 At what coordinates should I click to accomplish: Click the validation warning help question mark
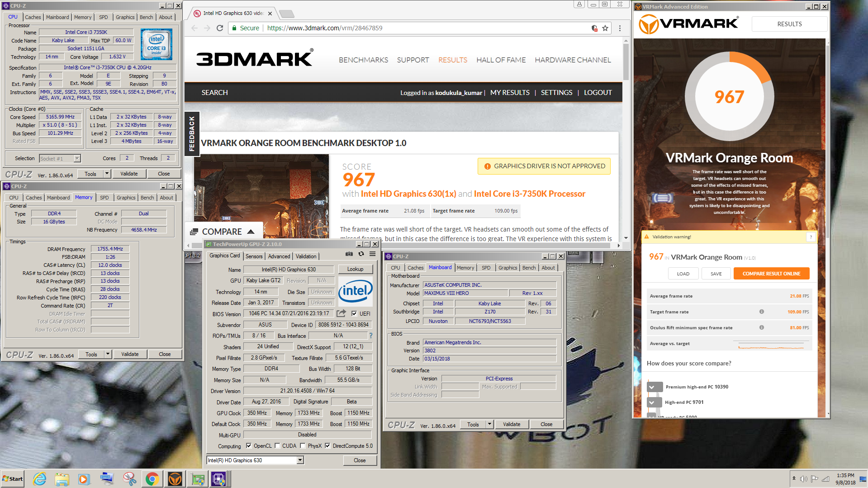[x=811, y=237]
